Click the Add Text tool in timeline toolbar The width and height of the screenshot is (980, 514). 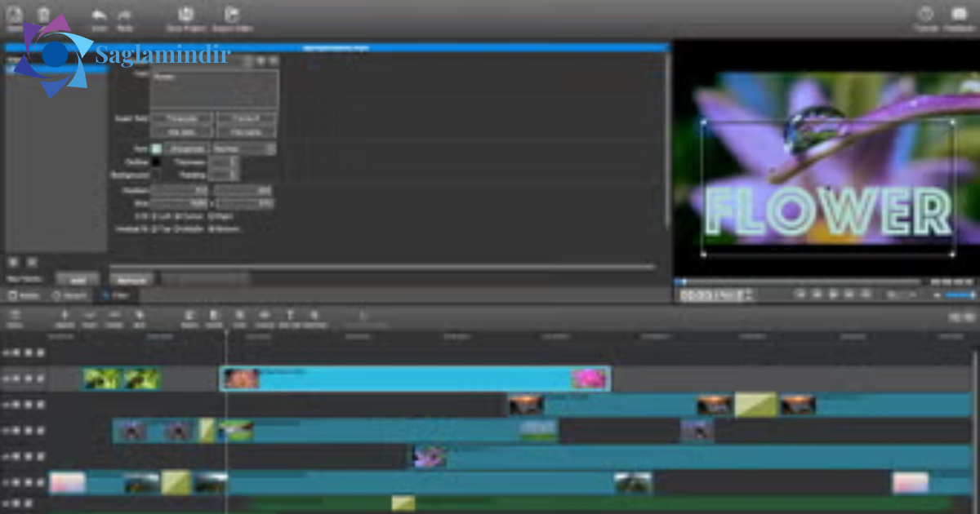coord(289,315)
